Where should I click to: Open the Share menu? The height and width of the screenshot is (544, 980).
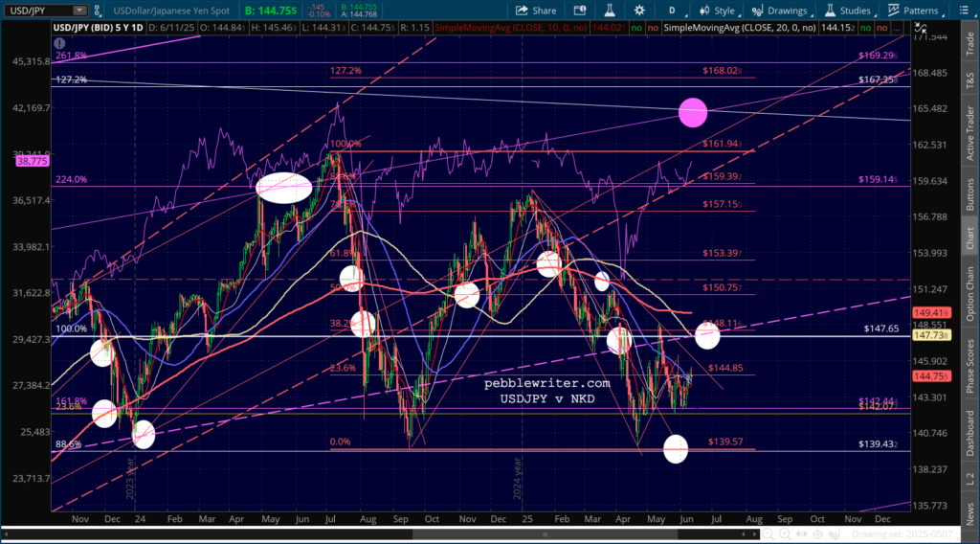536,11
